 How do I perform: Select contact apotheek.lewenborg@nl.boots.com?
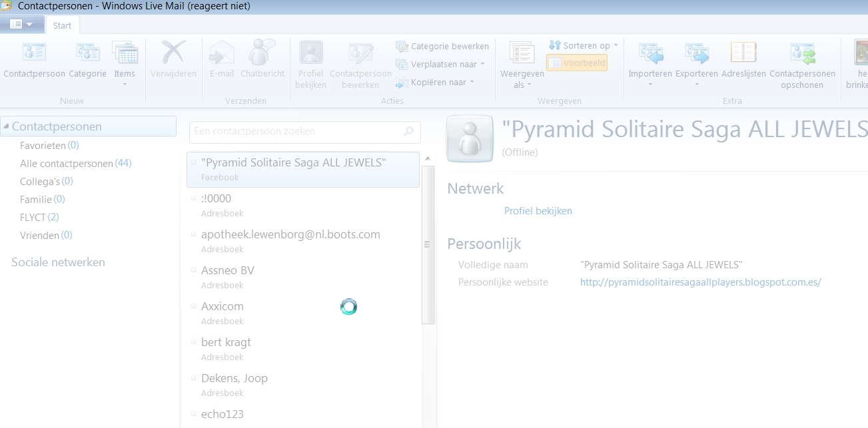coord(303,241)
